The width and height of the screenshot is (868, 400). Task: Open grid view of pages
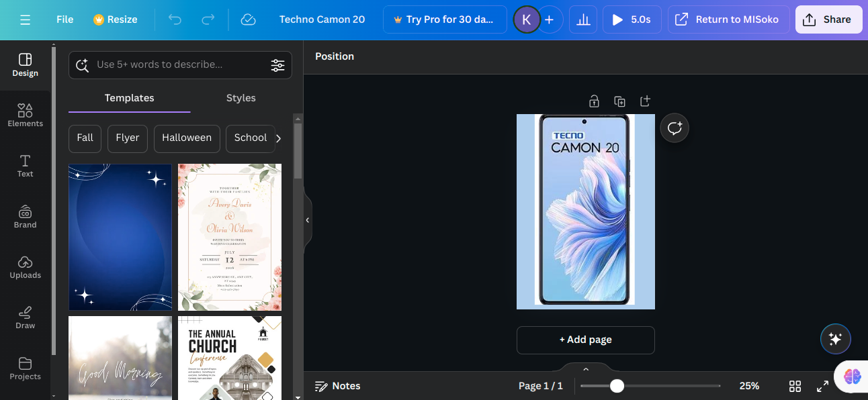click(795, 386)
